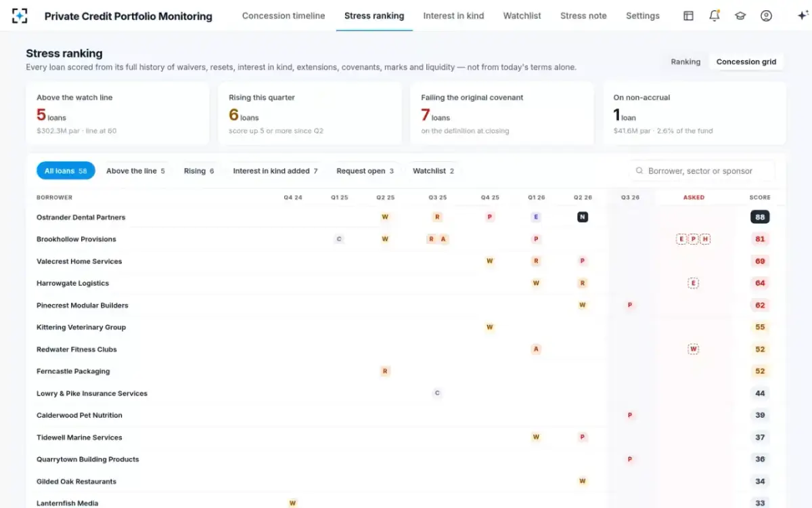Screen dimensions: 812x508
Task: Open Failing the original covenant card
Action: 502,114
